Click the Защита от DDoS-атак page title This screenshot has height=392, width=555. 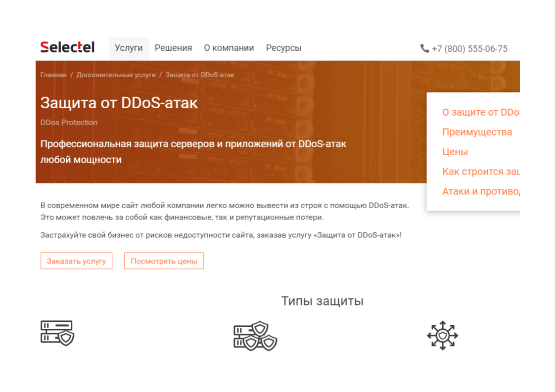point(119,103)
